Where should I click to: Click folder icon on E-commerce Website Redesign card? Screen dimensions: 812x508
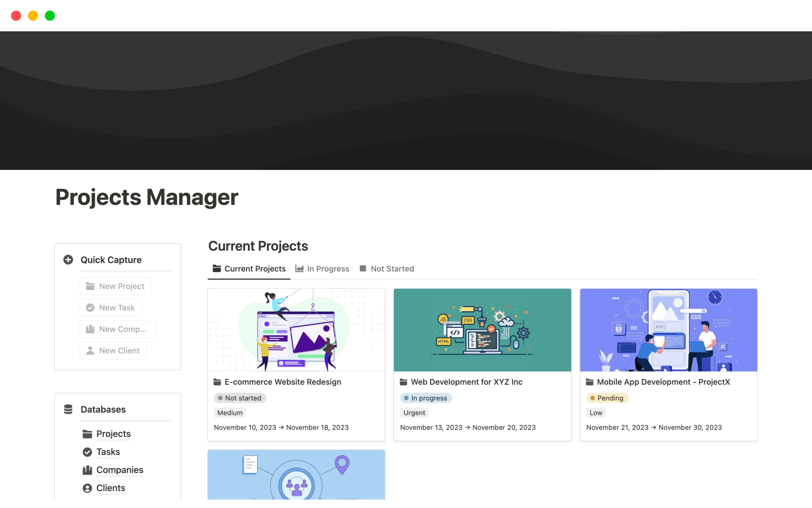pyautogui.click(x=217, y=382)
